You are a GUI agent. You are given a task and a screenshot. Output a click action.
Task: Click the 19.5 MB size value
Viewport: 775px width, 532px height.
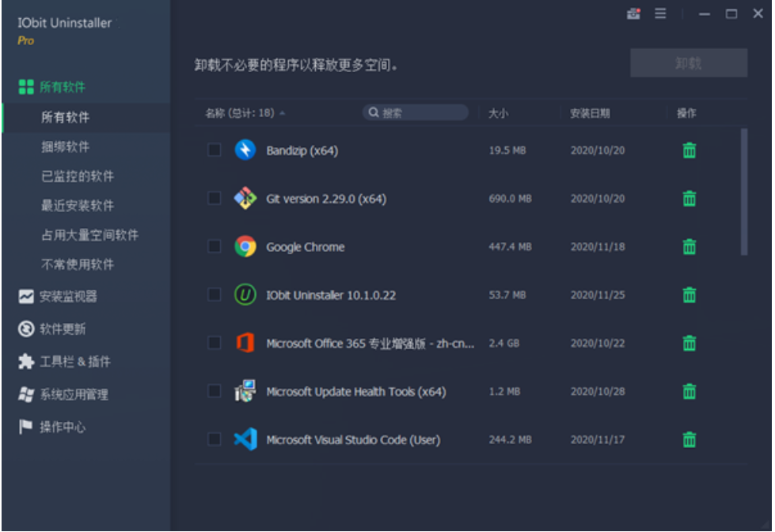(507, 150)
